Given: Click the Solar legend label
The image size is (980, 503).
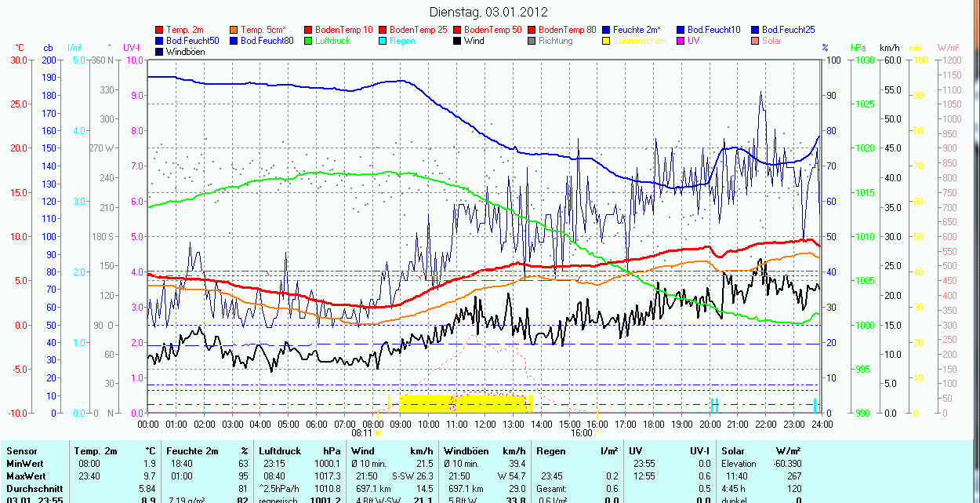Looking at the screenshot, I should tap(771, 41).
